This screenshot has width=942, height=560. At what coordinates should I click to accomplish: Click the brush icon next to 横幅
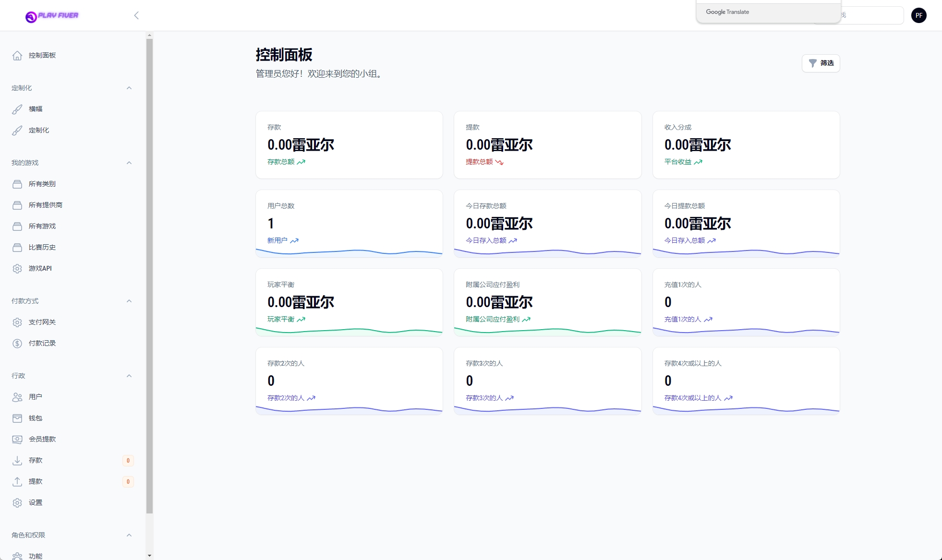coord(17,109)
